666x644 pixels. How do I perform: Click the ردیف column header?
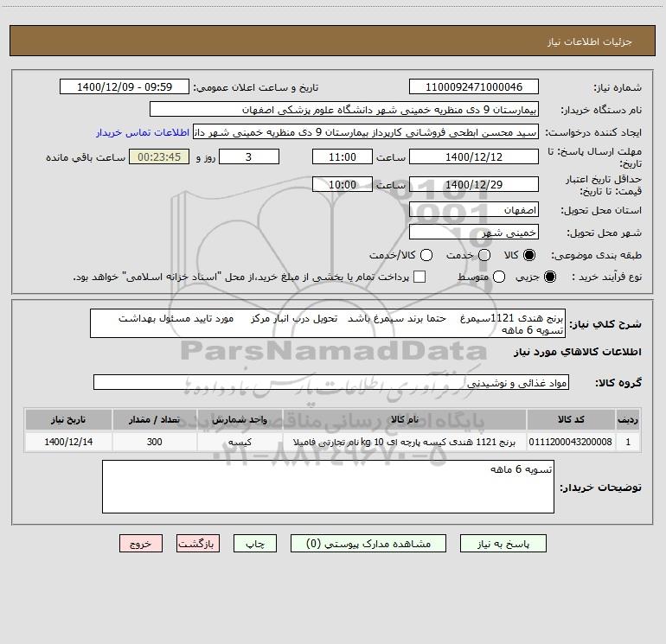628,419
